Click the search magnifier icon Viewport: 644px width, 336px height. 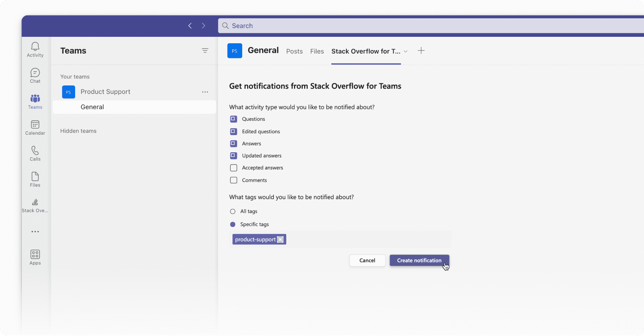click(x=225, y=26)
